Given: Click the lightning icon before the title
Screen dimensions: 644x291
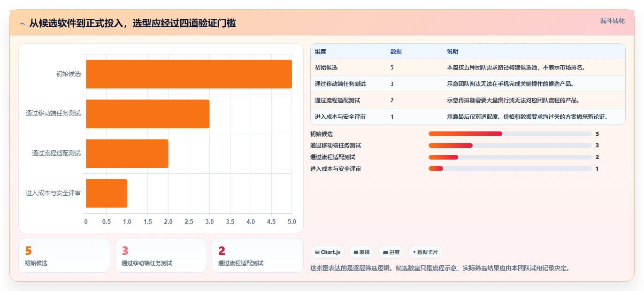Looking at the screenshot, I should [x=23, y=23].
